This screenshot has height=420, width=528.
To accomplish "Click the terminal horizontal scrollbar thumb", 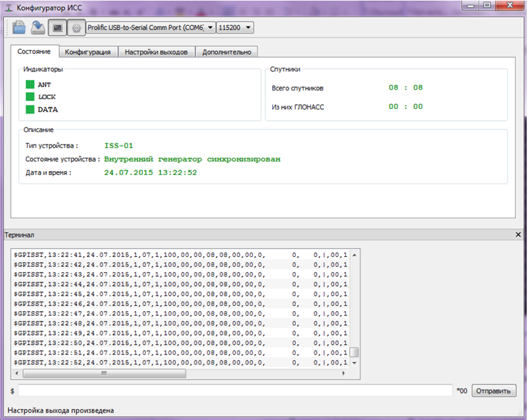I will [x=104, y=373].
